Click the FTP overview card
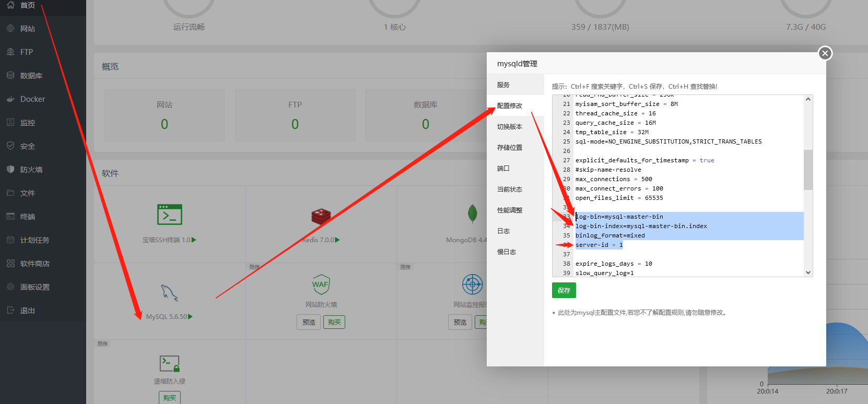This screenshot has height=404, width=868. click(x=295, y=115)
